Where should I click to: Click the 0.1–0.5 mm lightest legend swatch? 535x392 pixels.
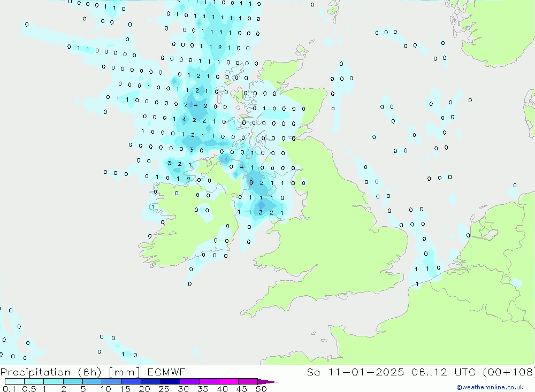tap(14, 381)
